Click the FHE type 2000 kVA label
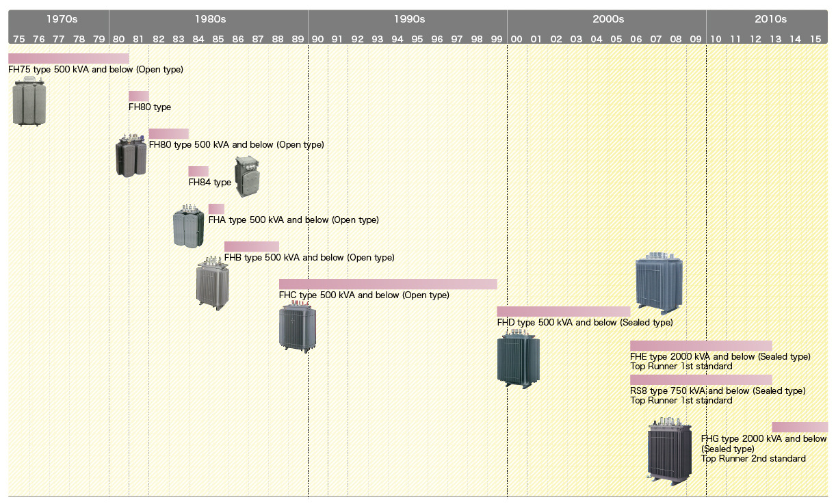Screen dimensions: 836x504 720,356
